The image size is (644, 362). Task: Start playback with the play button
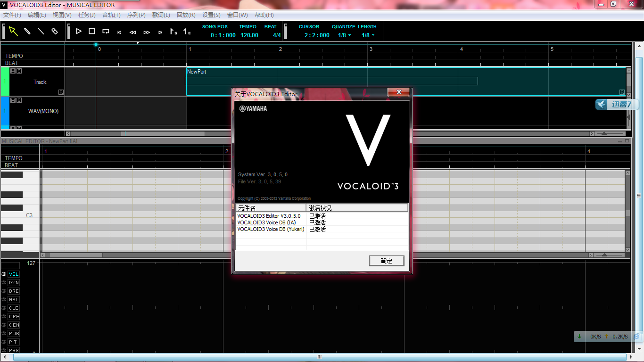point(79,32)
